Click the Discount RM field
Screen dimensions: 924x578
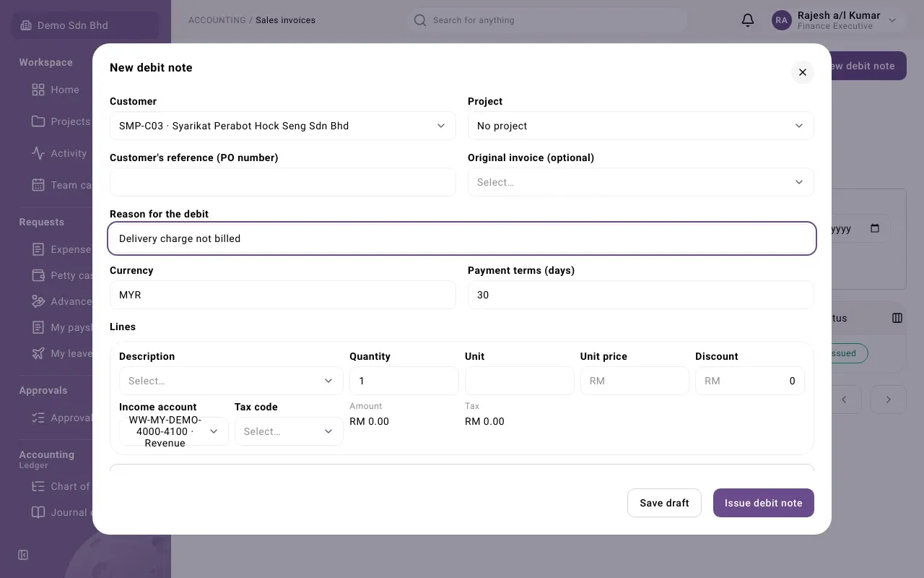click(x=750, y=381)
